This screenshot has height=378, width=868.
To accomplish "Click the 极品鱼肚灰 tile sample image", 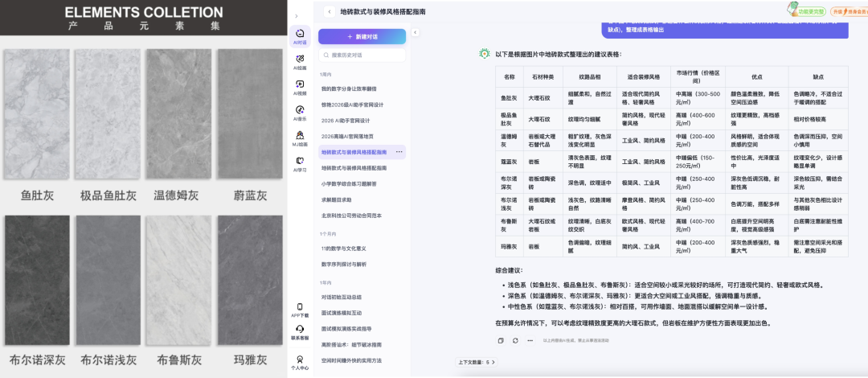I will [x=108, y=114].
